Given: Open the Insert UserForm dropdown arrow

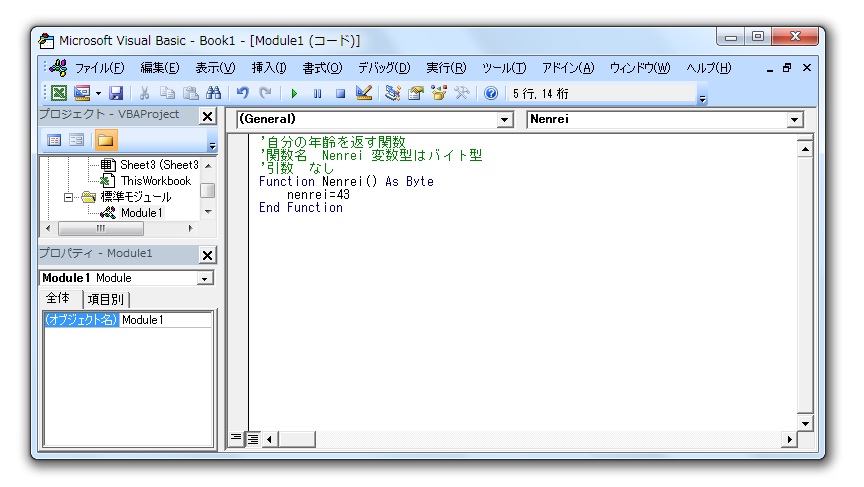Looking at the screenshot, I should click(x=98, y=93).
